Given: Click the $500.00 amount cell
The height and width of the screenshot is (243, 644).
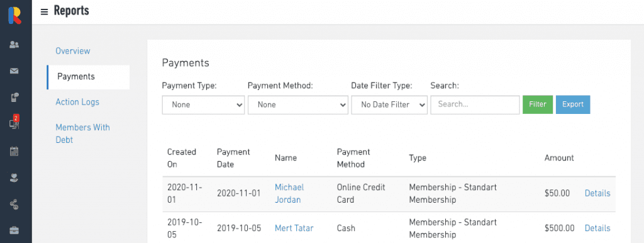Looking at the screenshot, I should [559, 228].
